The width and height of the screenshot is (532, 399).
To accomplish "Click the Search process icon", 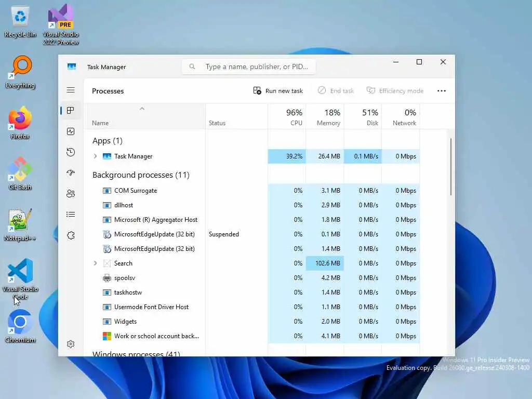I will coord(107,263).
